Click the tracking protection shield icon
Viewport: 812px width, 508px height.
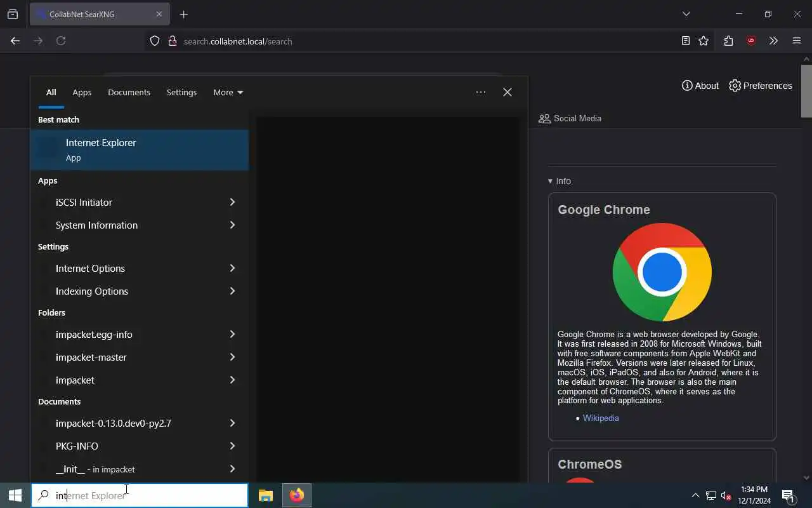(x=155, y=41)
